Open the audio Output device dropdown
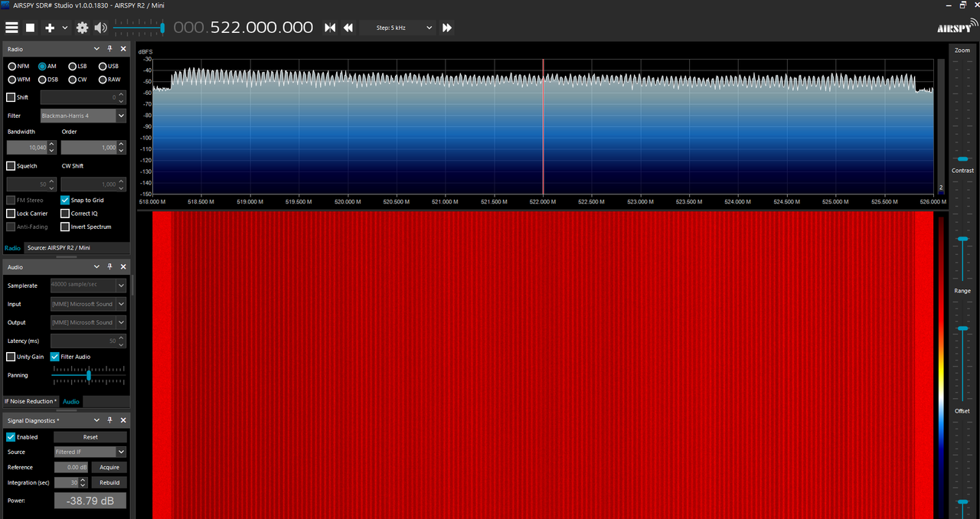The height and width of the screenshot is (519, 980). (88, 322)
